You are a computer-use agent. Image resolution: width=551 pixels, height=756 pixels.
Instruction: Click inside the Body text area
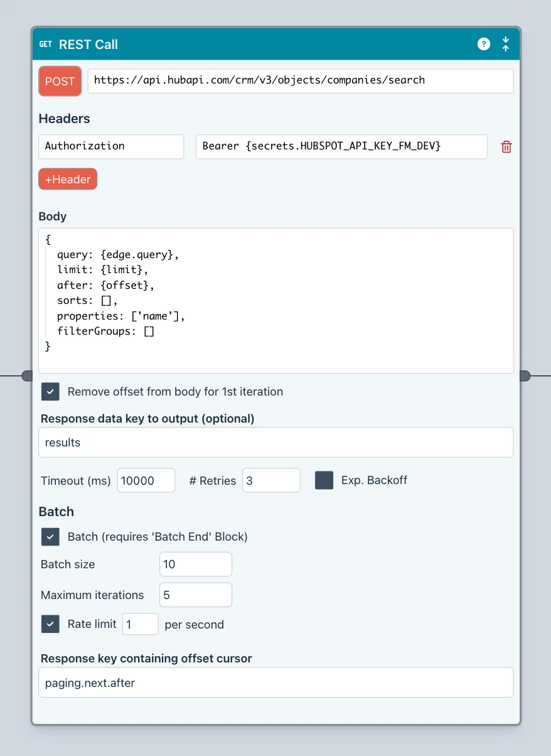275,300
